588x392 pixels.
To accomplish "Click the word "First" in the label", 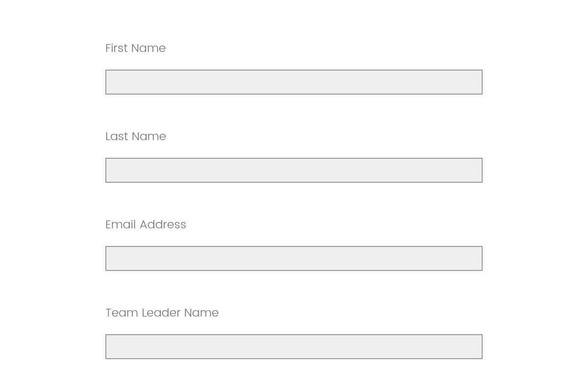I will (117, 48).
